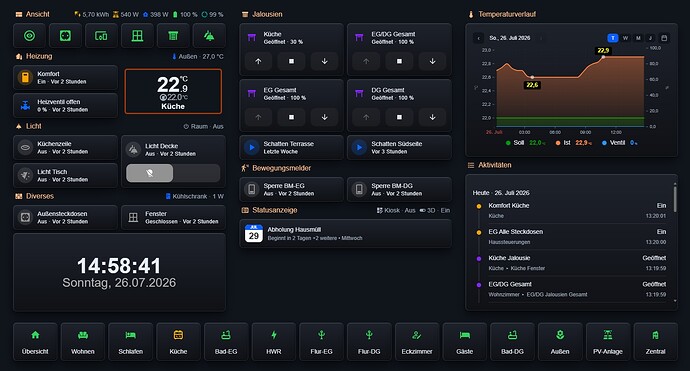Toggle the Sperre BM-DG motion lock
This screenshot has height=371, width=690.
399,189
